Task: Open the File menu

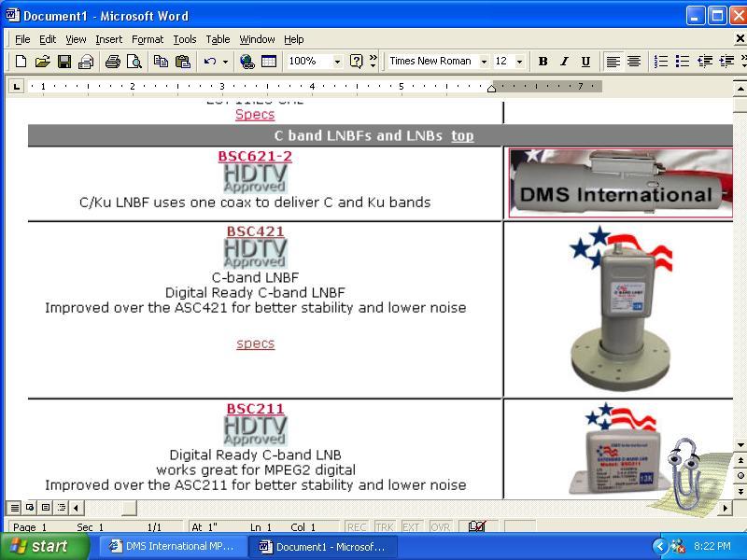Action: click(22, 39)
